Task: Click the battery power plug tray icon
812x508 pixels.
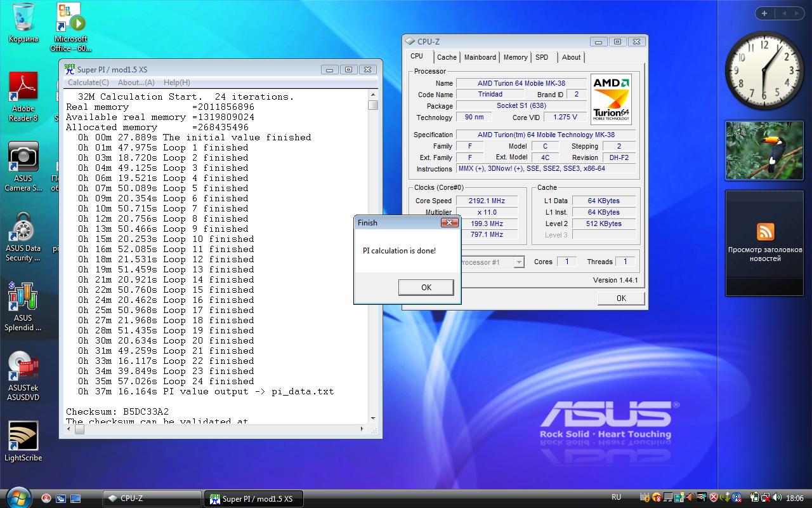Action: point(755,498)
